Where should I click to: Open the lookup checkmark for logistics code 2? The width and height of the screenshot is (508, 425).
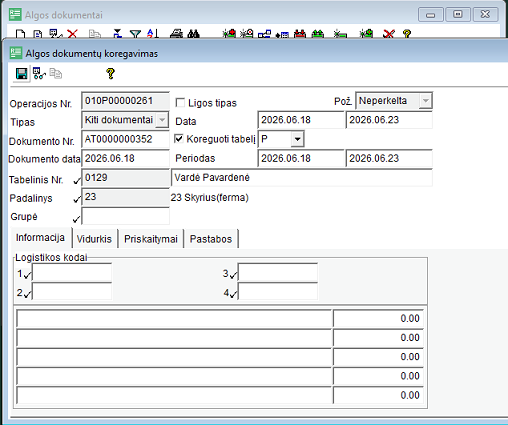(28, 294)
